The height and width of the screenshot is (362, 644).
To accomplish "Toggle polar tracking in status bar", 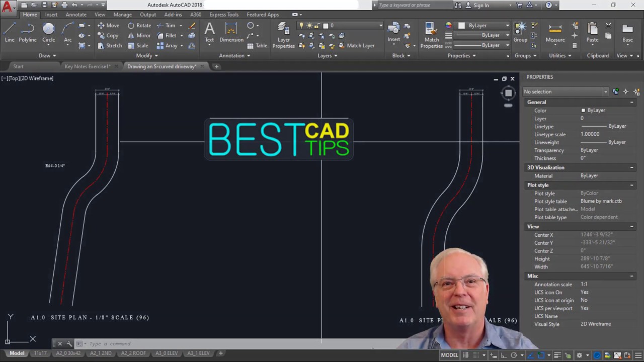I will point(514,355).
